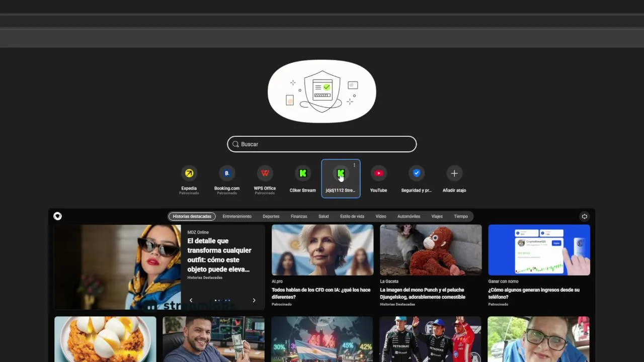The image size is (644, 362).
Task: Click the magnifier icon in search box
Action: pyautogui.click(x=235, y=144)
